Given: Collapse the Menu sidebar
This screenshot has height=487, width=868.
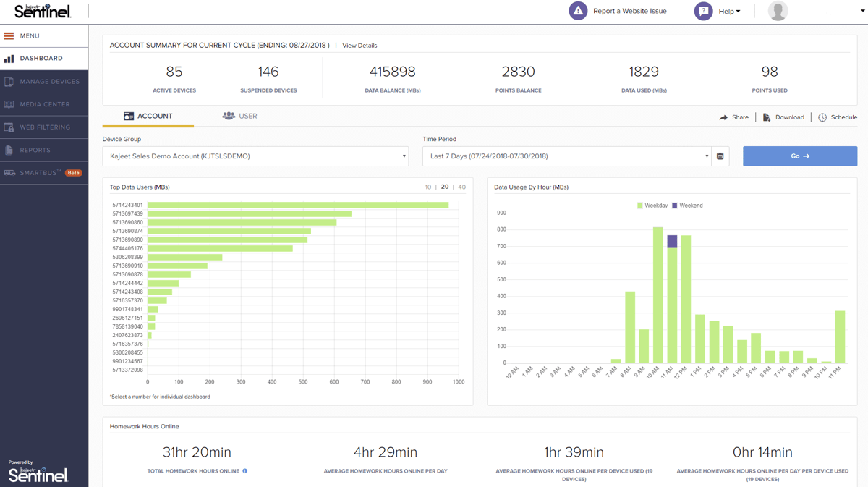Looking at the screenshot, I should tap(24, 35).
